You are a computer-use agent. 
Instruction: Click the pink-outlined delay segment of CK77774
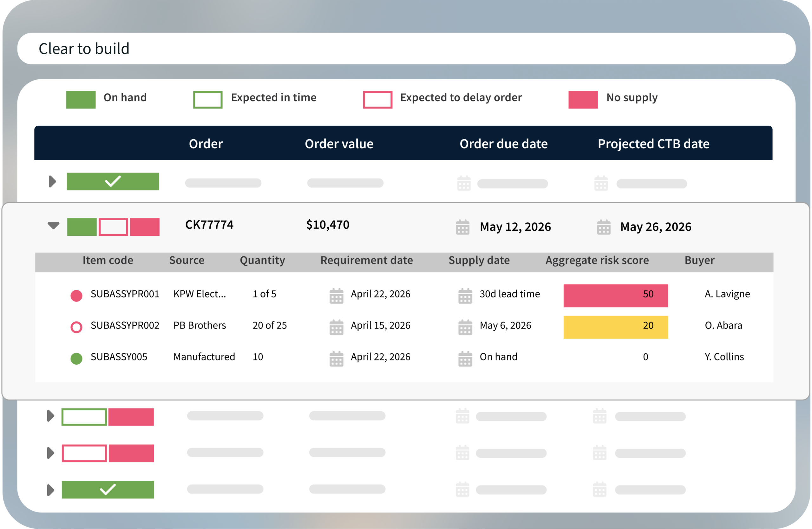point(113,227)
